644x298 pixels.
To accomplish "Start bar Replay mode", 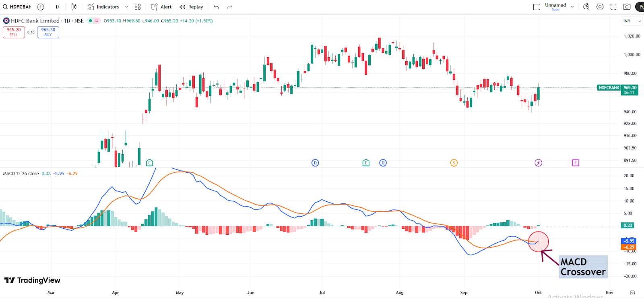I will click(191, 7).
